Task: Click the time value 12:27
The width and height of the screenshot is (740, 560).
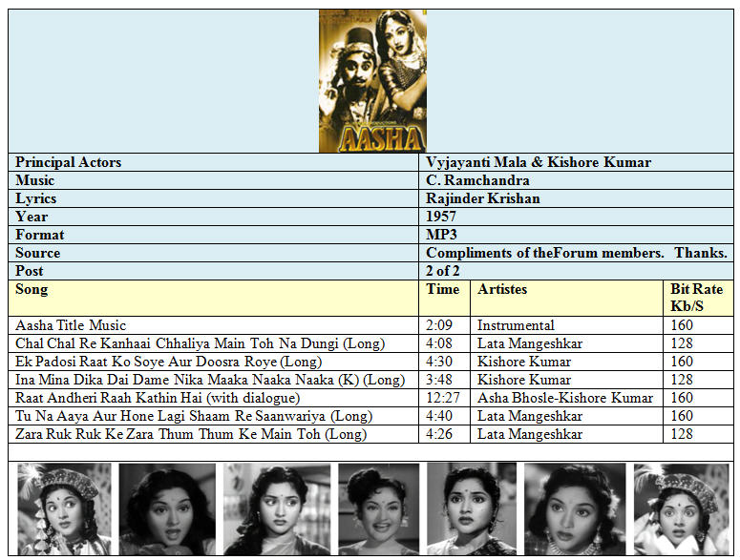Action: [x=443, y=398]
